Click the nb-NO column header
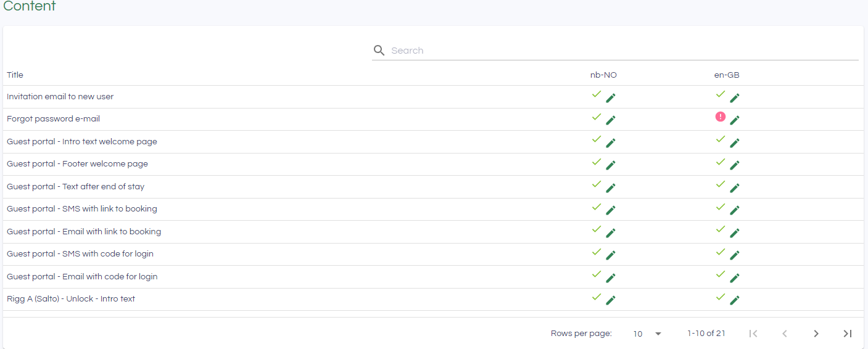 (603, 75)
